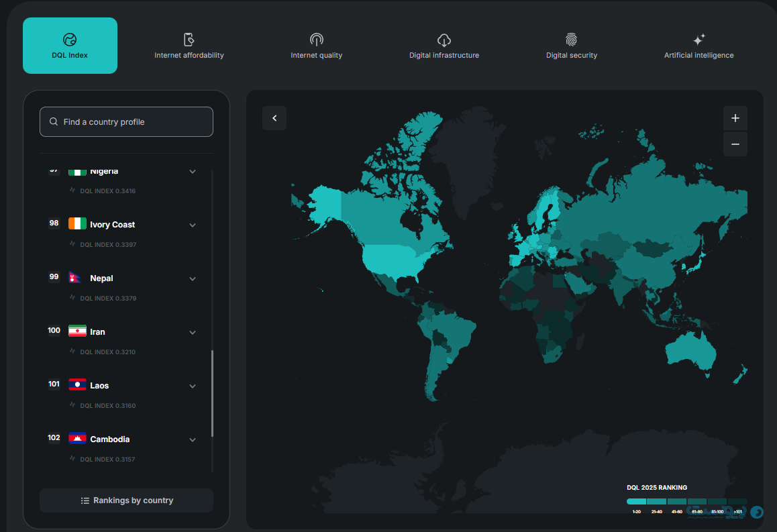Screen dimensions: 777x532
Task: Click the Cambodia flag icon
Action: click(77, 439)
